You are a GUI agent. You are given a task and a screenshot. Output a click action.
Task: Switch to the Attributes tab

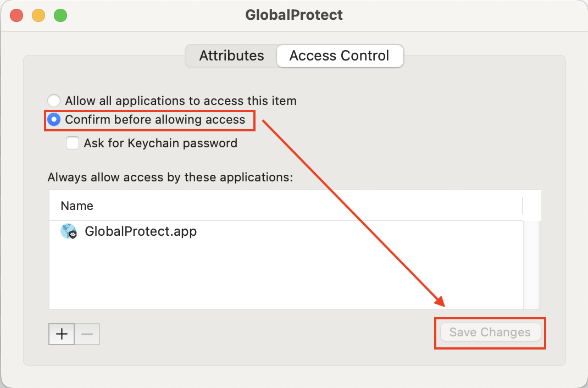pyautogui.click(x=231, y=56)
